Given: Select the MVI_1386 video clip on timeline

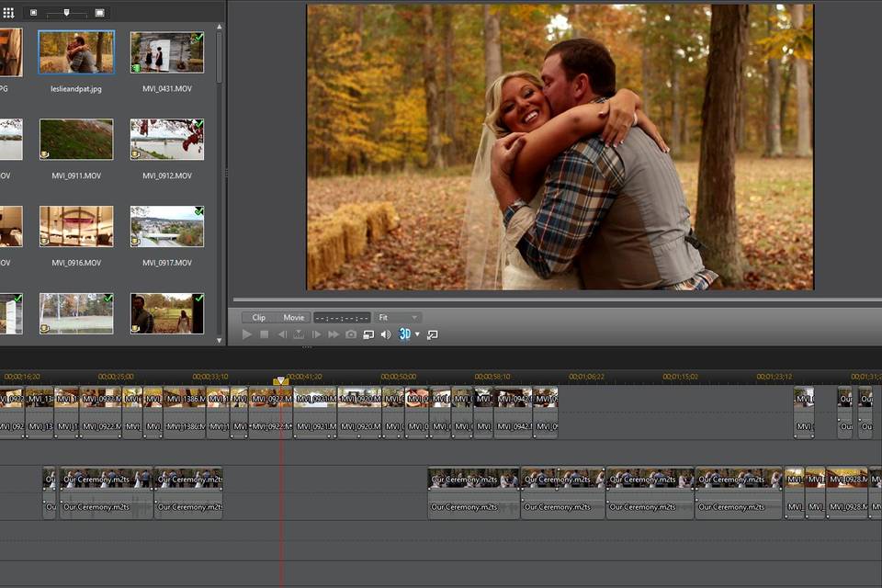Looking at the screenshot, I should (x=185, y=399).
